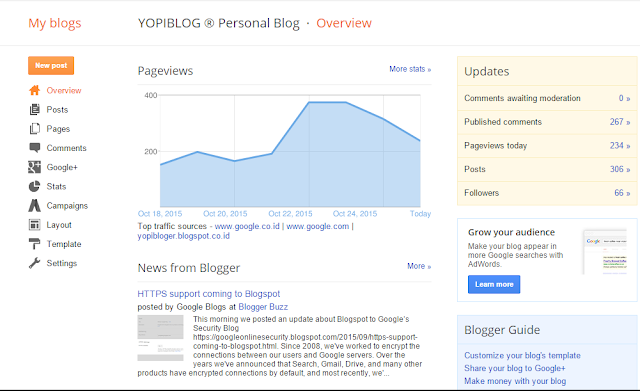Viewport: 640px width, 391px height.
Task: Click the Layout grid icon
Action: 35,224
